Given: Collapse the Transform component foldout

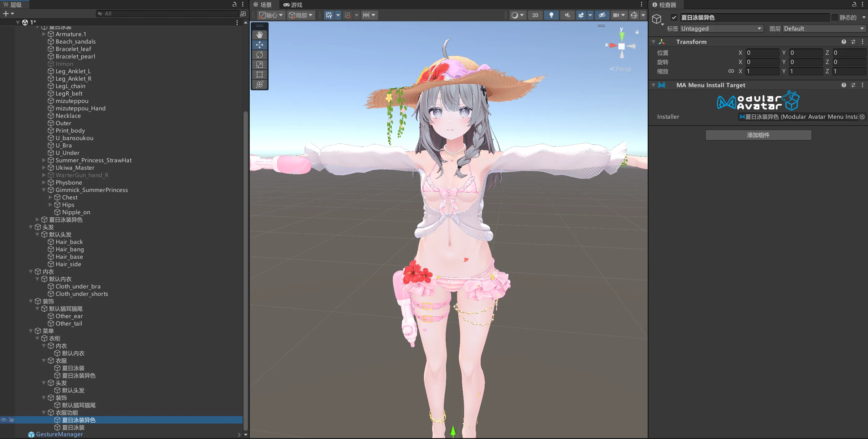Looking at the screenshot, I should tap(653, 42).
